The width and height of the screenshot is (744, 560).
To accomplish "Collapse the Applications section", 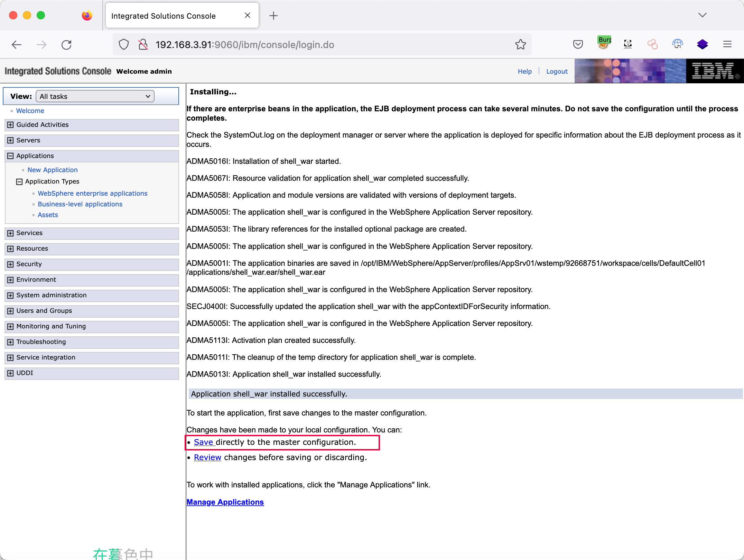I will coord(10,156).
